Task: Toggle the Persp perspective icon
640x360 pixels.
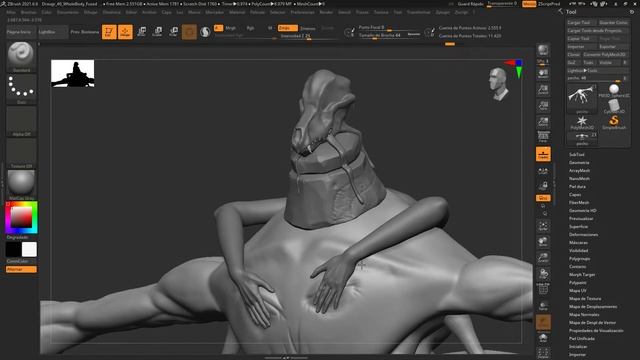Action: coord(543,138)
